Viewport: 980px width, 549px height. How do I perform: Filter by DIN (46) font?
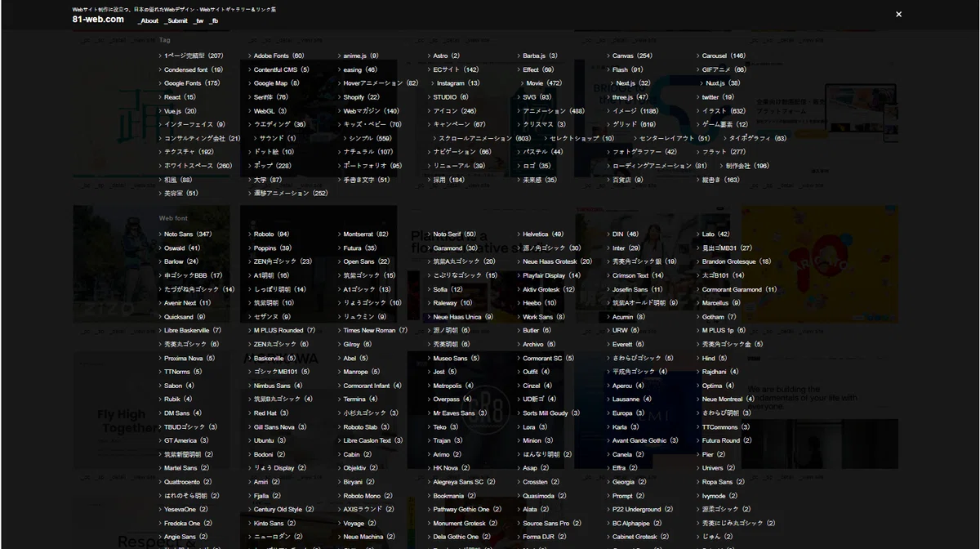pyautogui.click(x=625, y=234)
